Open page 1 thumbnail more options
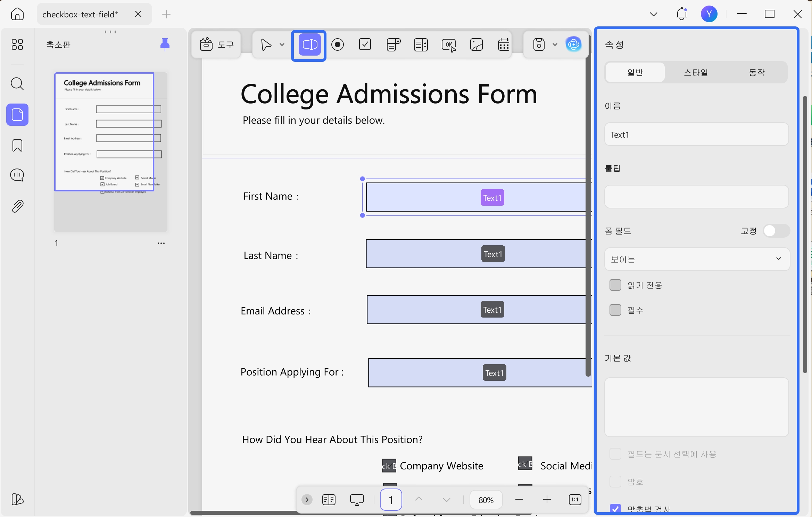 coord(161,243)
